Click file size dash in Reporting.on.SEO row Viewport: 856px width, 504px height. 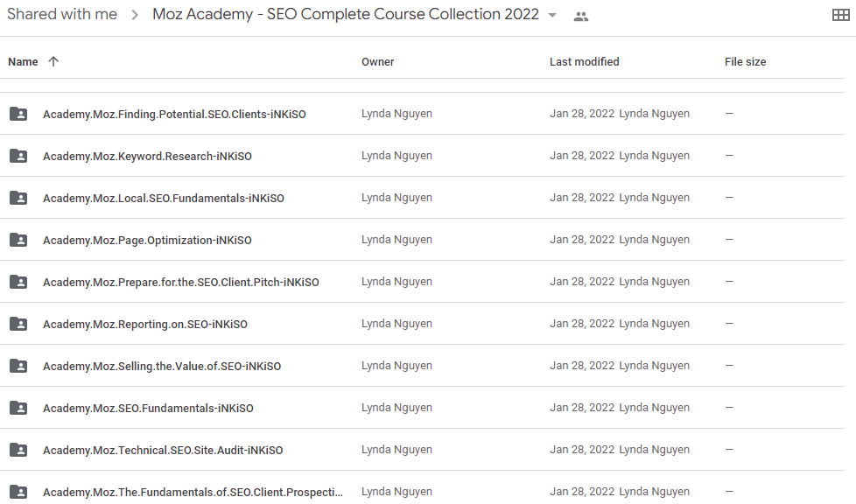(729, 324)
